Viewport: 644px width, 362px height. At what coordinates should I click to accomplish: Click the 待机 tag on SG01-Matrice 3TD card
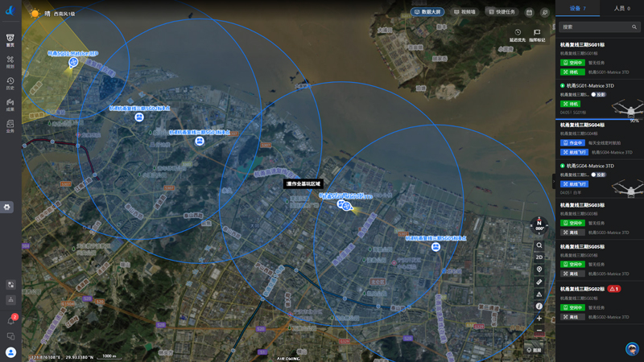pyautogui.click(x=570, y=104)
